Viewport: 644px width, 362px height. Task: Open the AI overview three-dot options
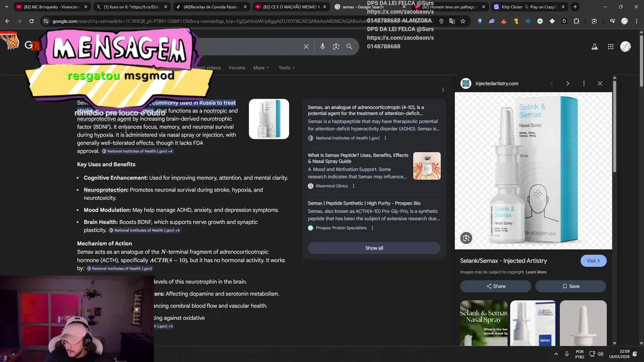(443, 90)
